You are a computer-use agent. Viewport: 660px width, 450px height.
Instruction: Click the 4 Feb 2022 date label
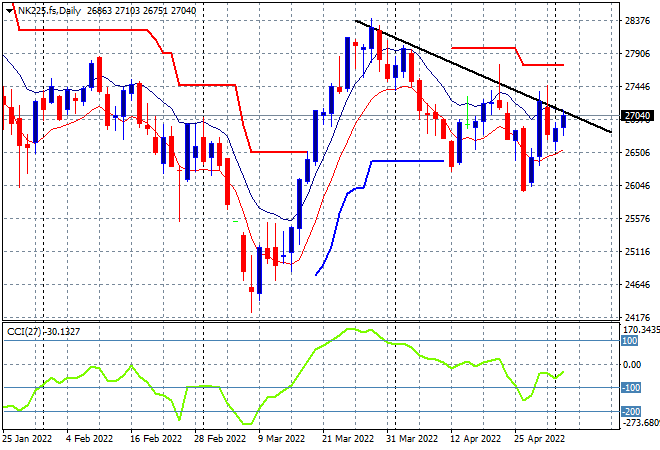tap(90, 439)
